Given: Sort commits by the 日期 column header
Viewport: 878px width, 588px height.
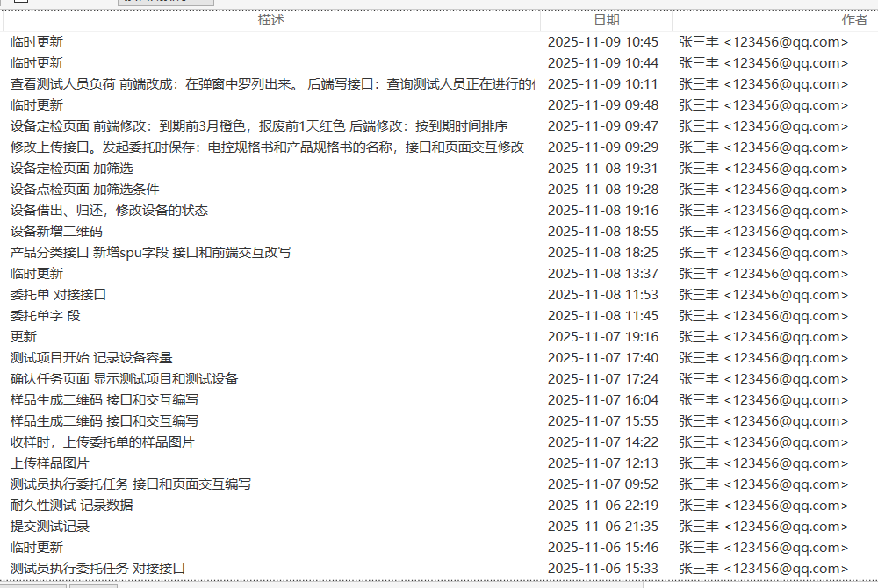Looking at the screenshot, I should [606, 20].
